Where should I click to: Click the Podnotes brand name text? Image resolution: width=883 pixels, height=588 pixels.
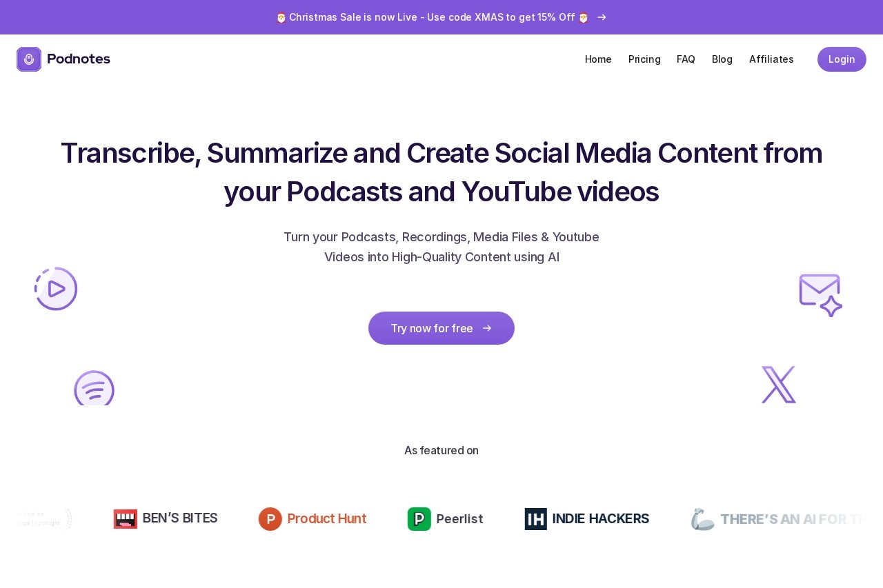79,59
